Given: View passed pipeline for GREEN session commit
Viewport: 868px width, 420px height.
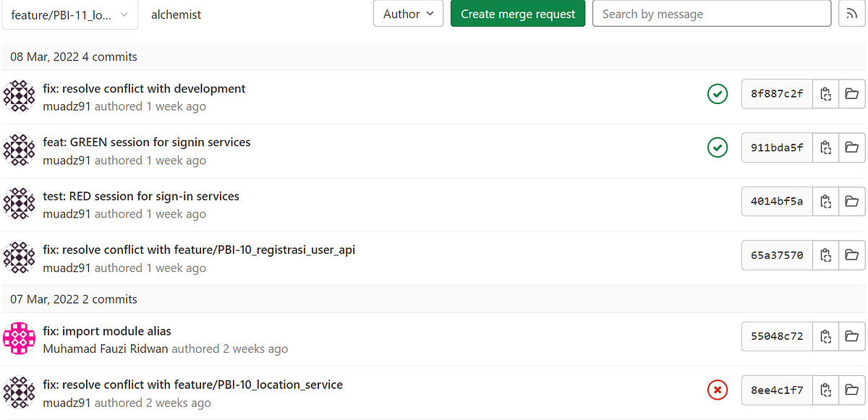Looking at the screenshot, I should click(x=718, y=148).
